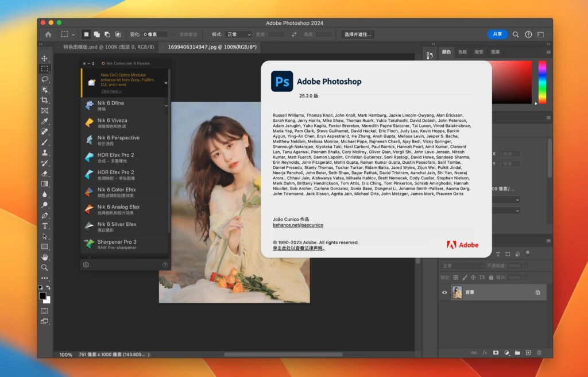588x377 pixels.
Task: Switch to the 1699406314947.jpg document tab
Action: [212, 47]
